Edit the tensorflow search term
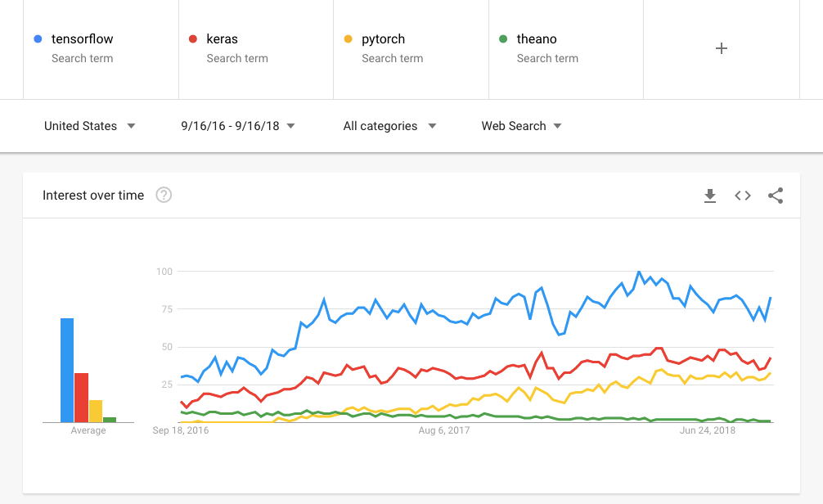823x504 pixels. (x=83, y=39)
